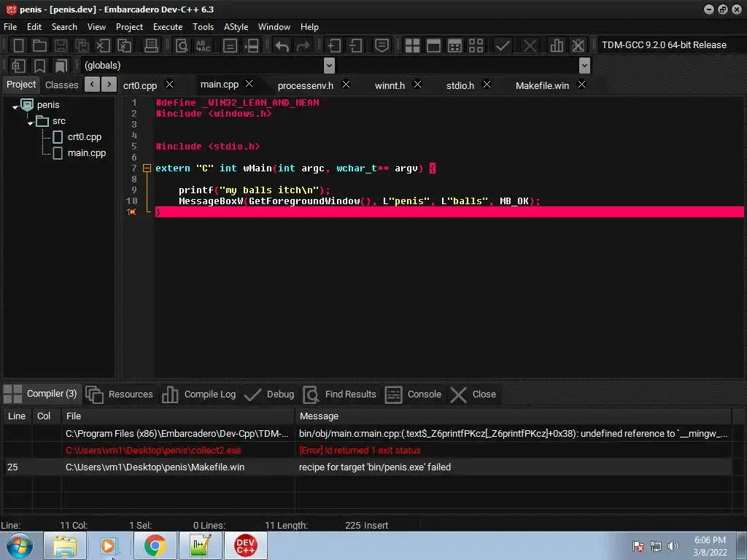Click the Run window icon
The height and width of the screenshot is (560, 747).
click(433, 46)
